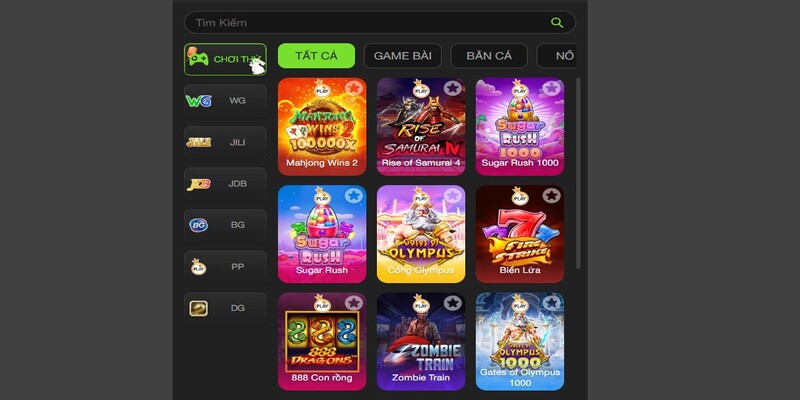Viewport: 800px width, 400px height.
Task: Toggle favorite star on Mahjong Wins 2
Action: click(x=353, y=88)
